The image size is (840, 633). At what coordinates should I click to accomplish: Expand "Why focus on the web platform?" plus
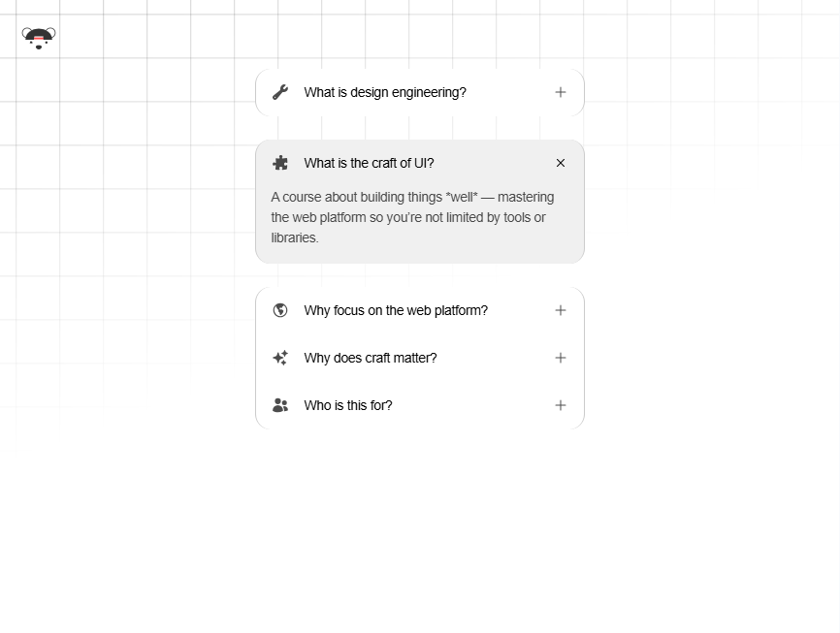pyautogui.click(x=561, y=310)
